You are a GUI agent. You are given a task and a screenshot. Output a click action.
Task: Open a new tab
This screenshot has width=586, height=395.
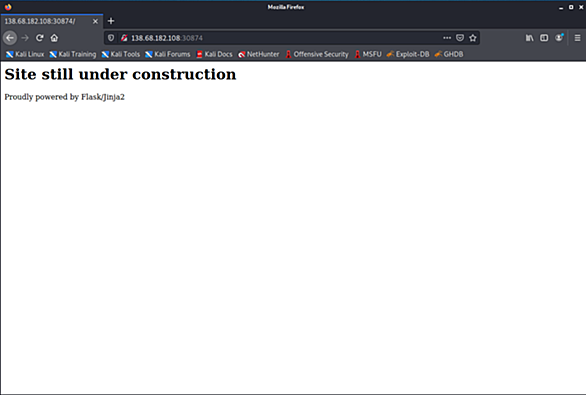(x=111, y=21)
